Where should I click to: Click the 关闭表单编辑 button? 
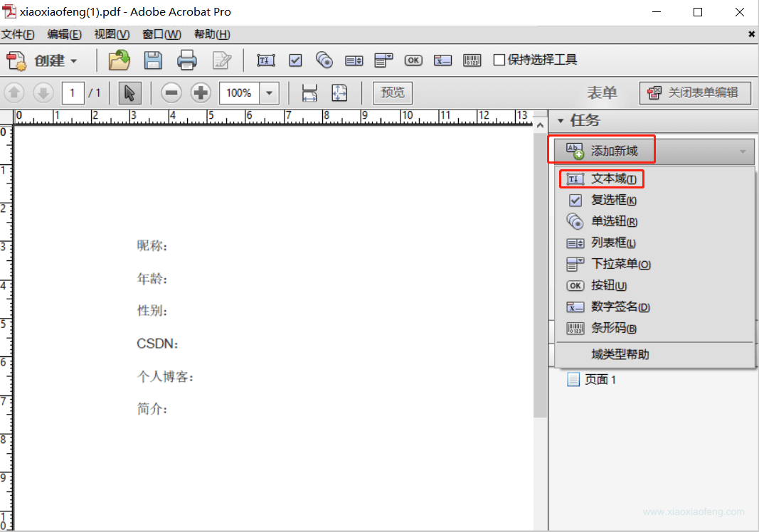[x=695, y=92]
